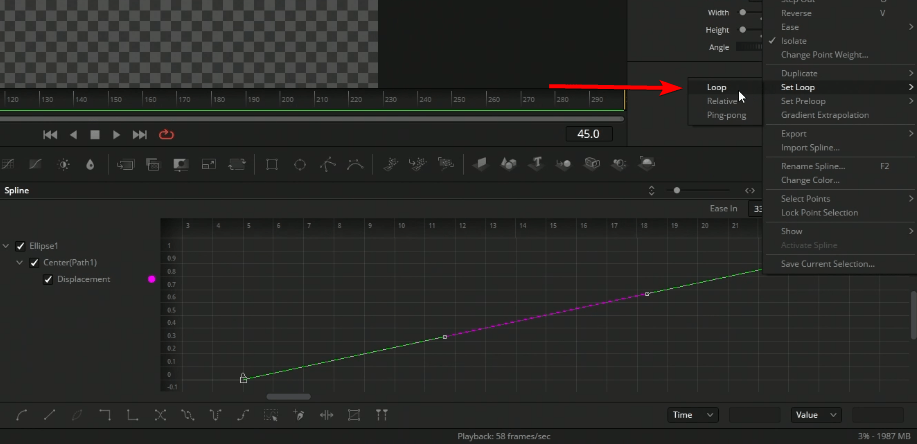This screenshot has width=917, height=444.
Task: Toggle Show Key Markers in spline toolbar
Action: coord(382,415)
